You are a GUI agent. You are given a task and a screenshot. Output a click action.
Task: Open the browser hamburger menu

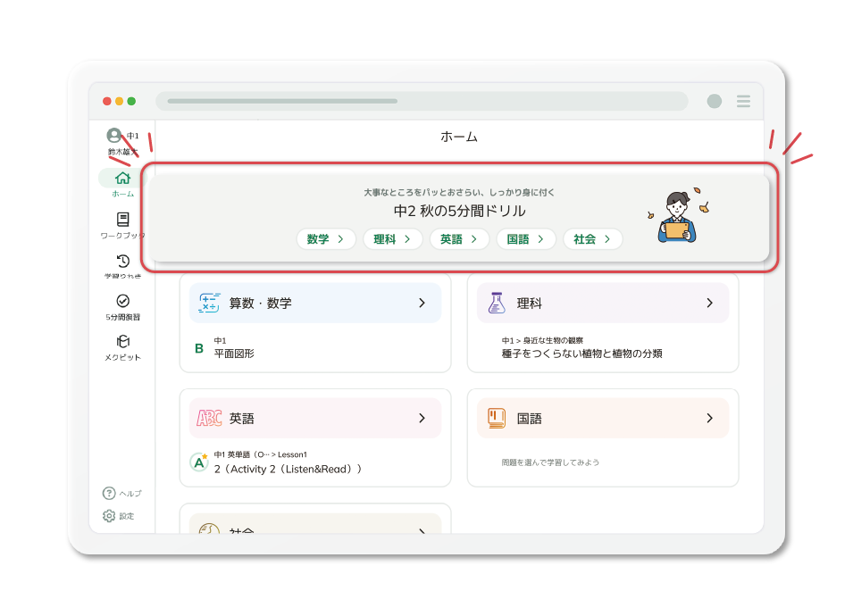[743, 102]
